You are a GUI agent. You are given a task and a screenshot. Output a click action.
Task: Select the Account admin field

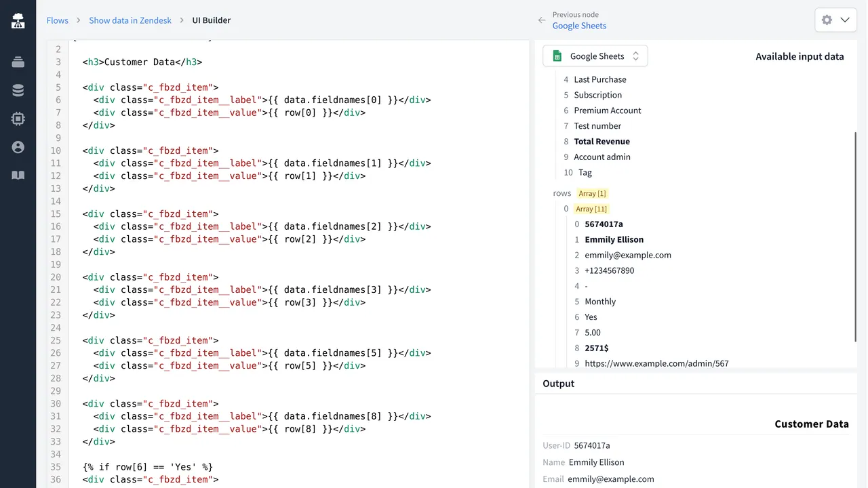click(x=602, y=157)
